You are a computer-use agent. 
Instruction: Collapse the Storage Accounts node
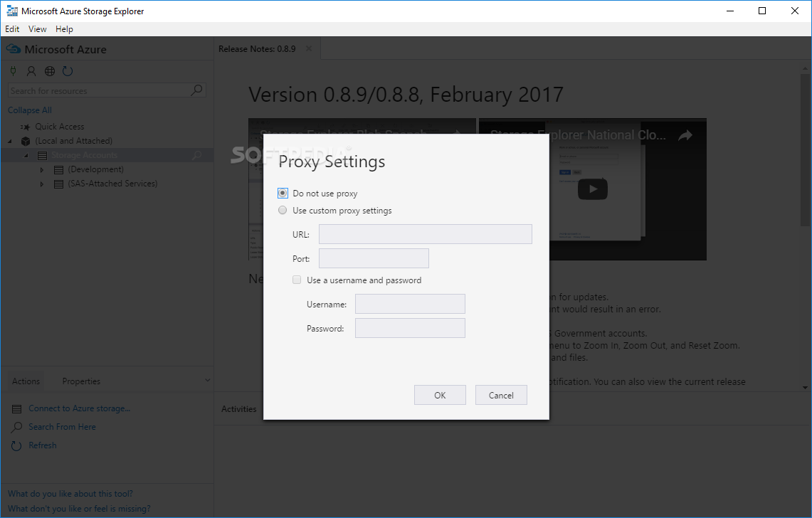coord(26,155)
